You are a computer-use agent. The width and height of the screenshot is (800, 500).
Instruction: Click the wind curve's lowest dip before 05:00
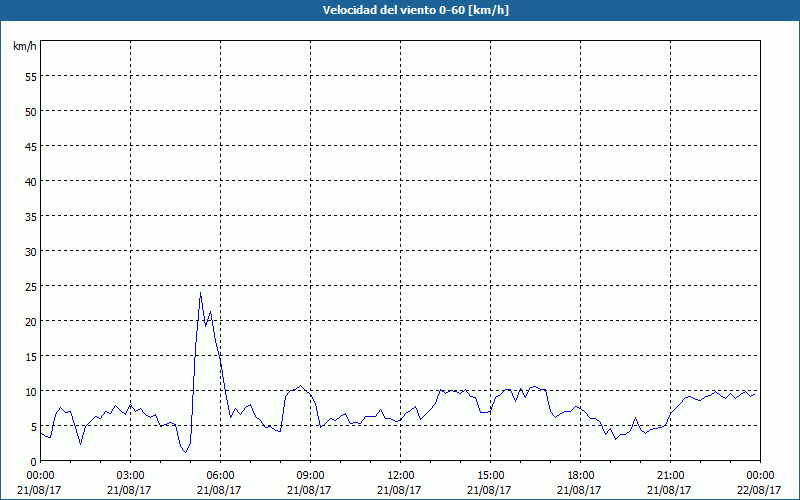pyautogui.click(x=186, y=452)
